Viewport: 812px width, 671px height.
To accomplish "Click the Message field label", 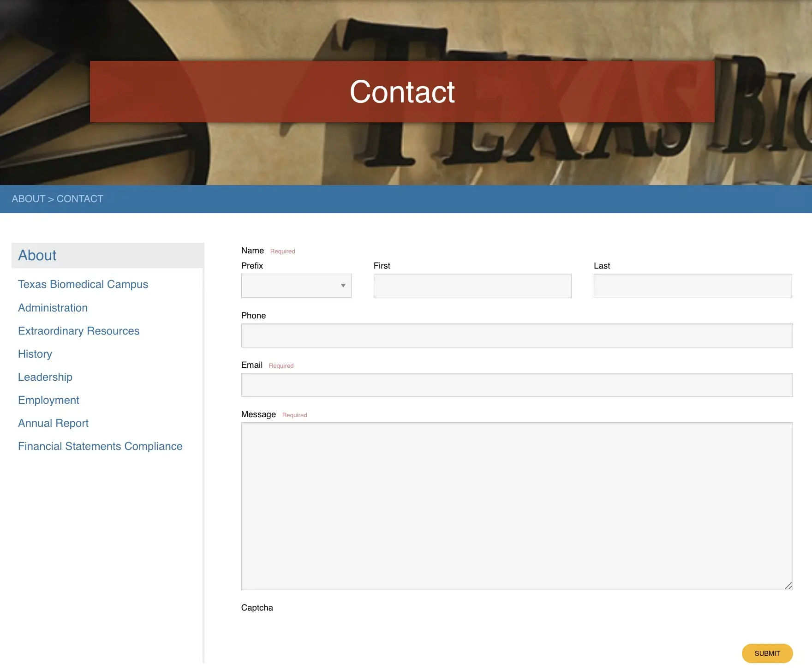I will point(258,414).
